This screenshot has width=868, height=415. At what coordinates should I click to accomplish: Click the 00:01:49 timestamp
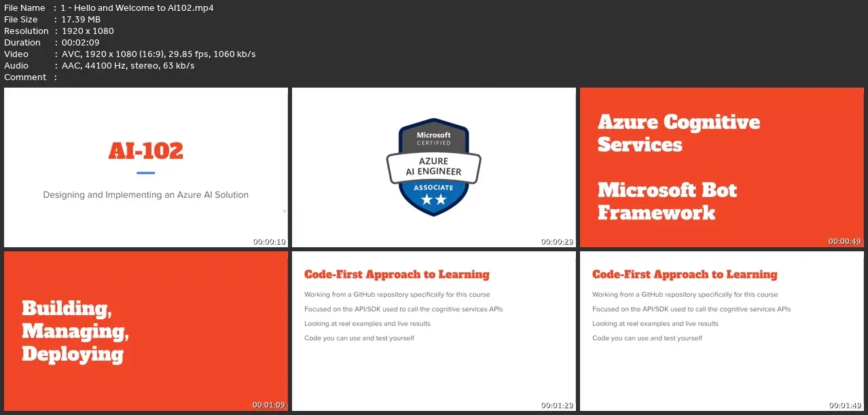click(x=845, y=405)
